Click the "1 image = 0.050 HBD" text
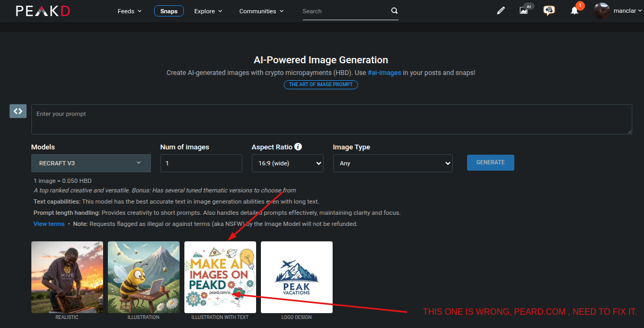This screenshot has height=328, width=644. [x=63, y=181]
